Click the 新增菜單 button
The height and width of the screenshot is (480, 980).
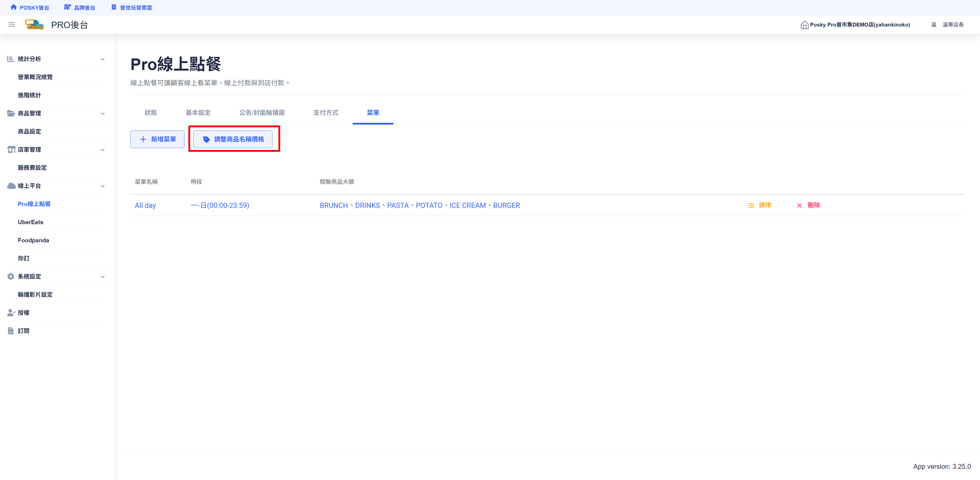157,139
